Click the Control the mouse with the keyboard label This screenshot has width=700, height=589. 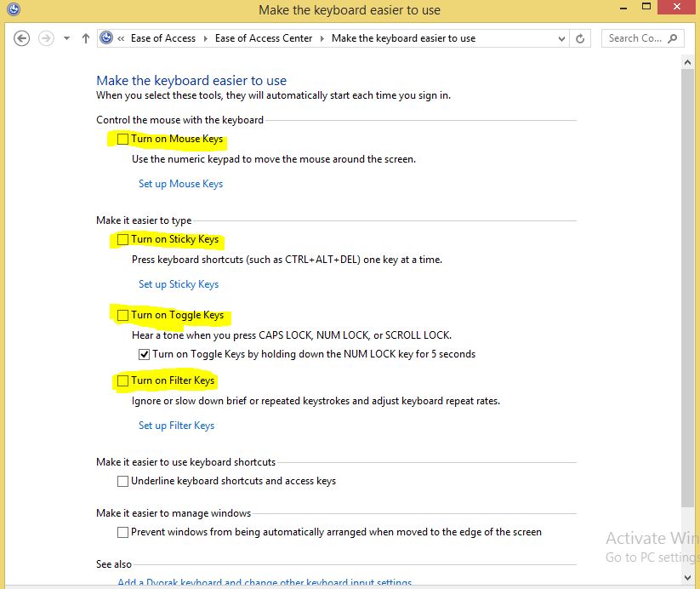click(180, 120)
